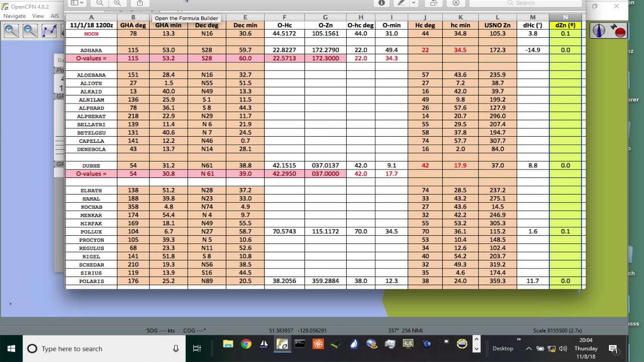Image resolution: width=644 pixels, height=362 pixels.
Task: Open the View menu
Action: click(x=38, y=16)
